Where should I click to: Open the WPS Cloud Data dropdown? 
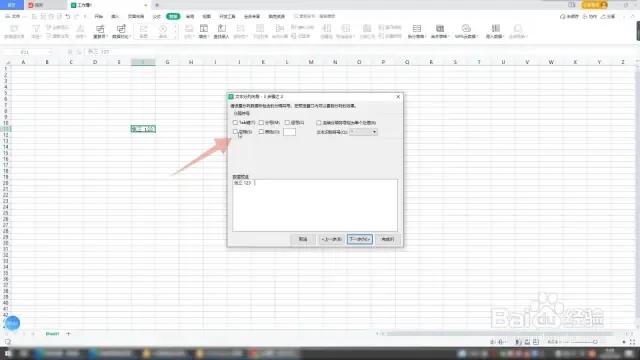[x=466, y=31]
